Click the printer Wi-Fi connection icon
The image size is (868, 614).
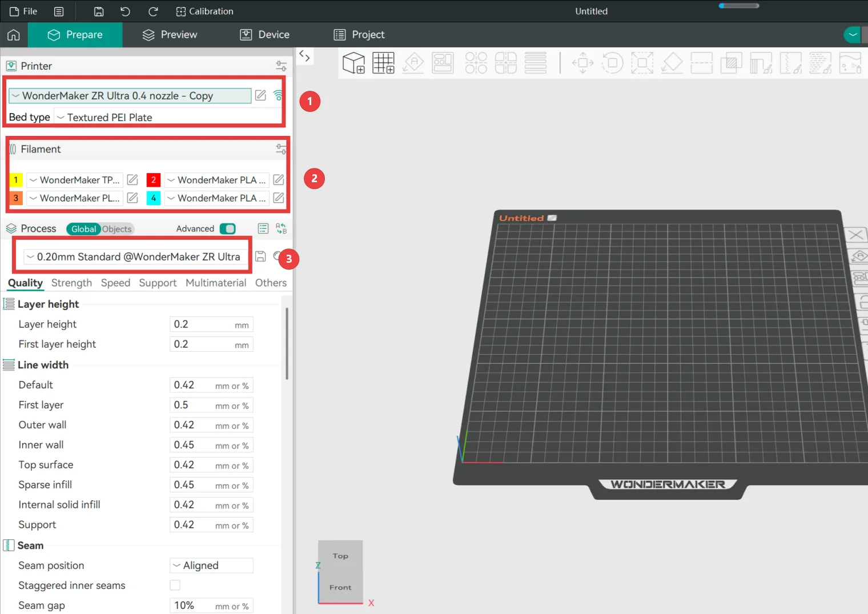click(x=278, y=95)
